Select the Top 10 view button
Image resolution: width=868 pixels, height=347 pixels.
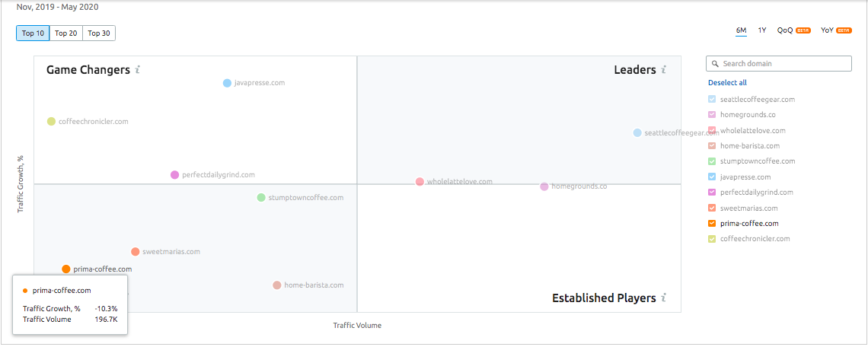coord(33,33)
